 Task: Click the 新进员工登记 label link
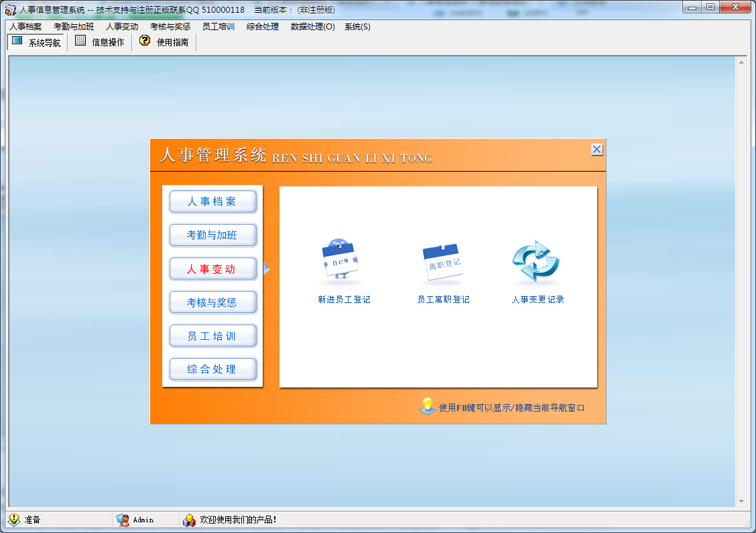[x=344, y=300]
